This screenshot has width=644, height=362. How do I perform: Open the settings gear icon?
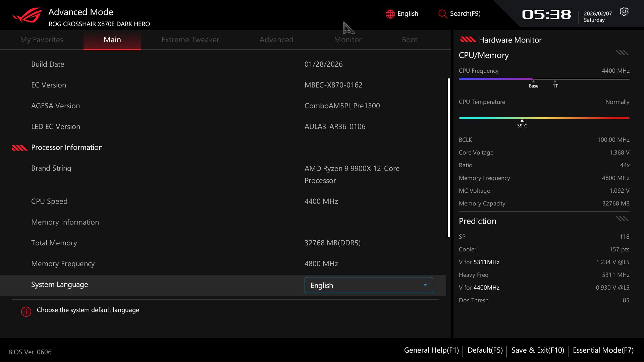pos(624,12)
